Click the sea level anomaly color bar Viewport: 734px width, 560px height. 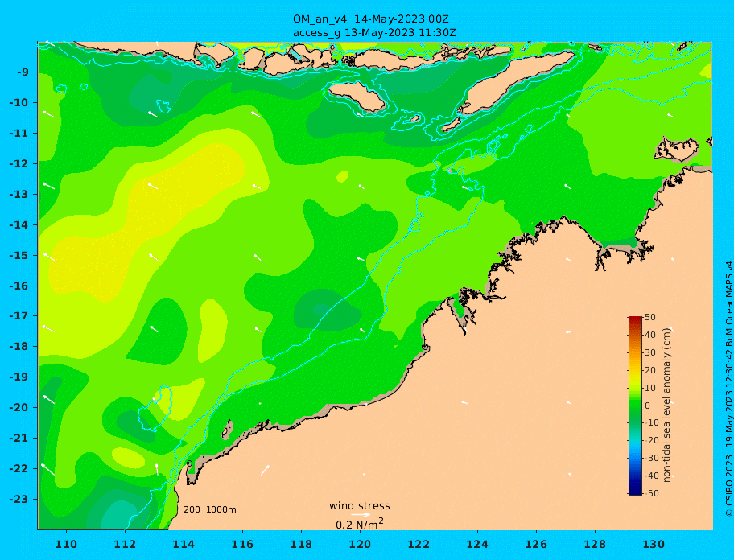(x=636, y=406)
